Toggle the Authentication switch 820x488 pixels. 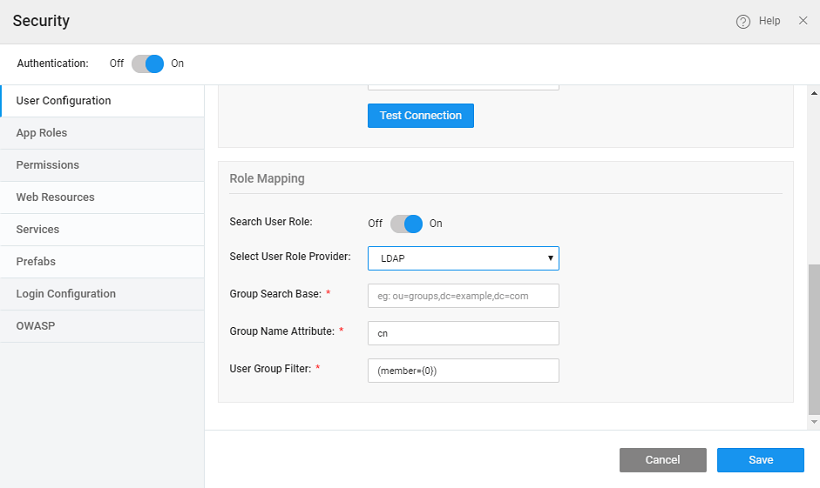point(148,63)
